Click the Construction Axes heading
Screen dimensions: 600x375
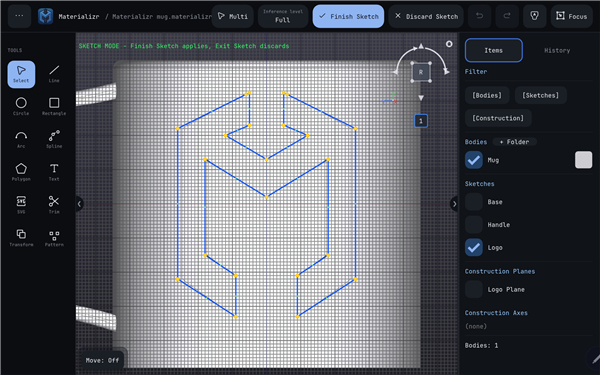click(496, 313)
